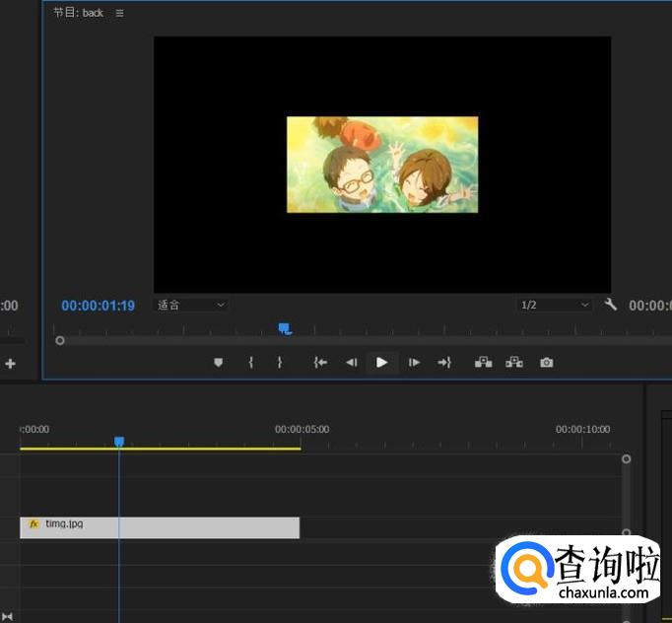Click the Extract button

pos(514,363)
